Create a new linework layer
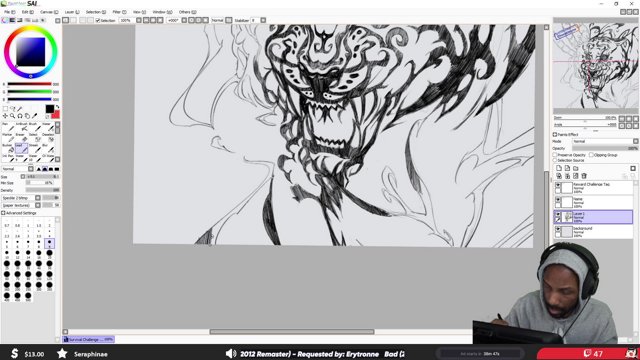 coord(567,168)
